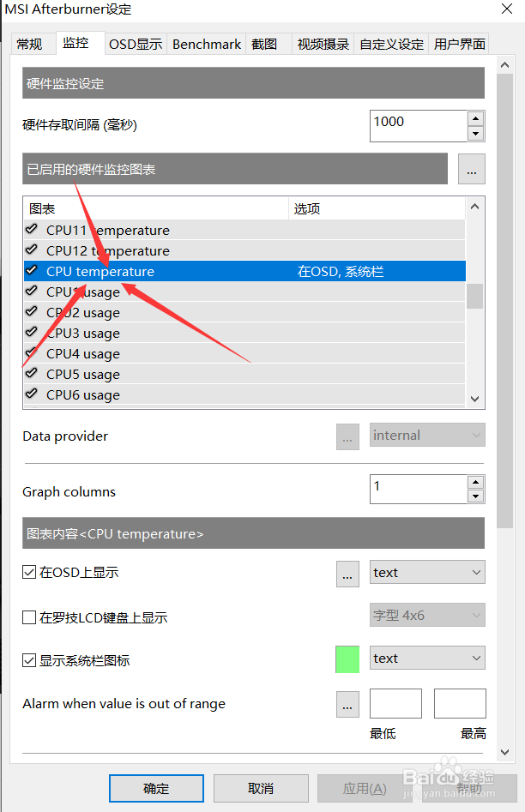Decrease Graph columns with down arrow
525x812 pixels.
476,496
